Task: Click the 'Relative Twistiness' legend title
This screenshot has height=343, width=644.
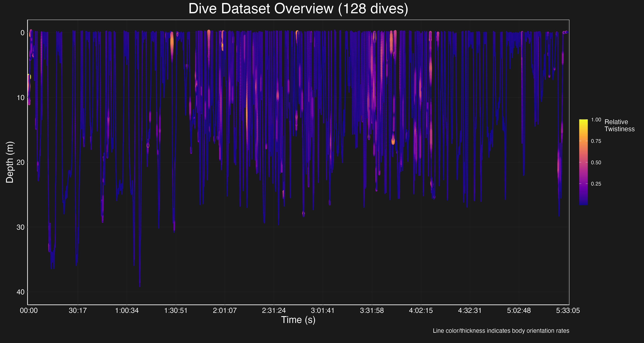Action: pyautogui.click(x=619, y=125)
